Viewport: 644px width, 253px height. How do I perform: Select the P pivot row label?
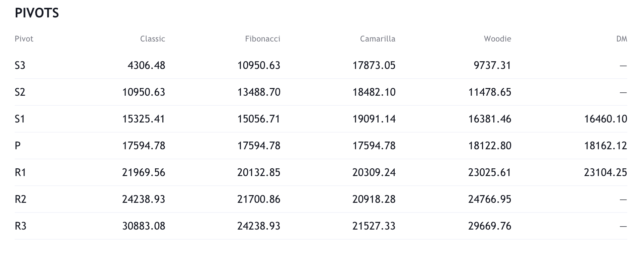18,146
